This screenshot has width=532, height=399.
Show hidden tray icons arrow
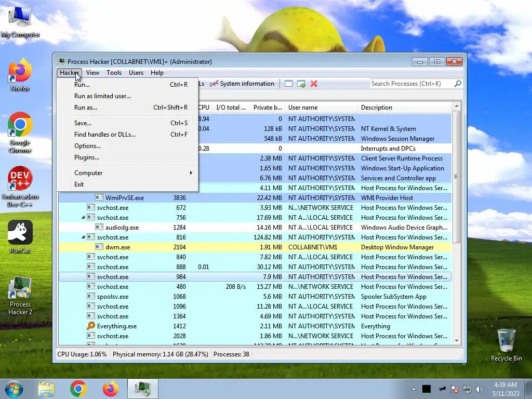pyautogui.click(x=414, y=389)
